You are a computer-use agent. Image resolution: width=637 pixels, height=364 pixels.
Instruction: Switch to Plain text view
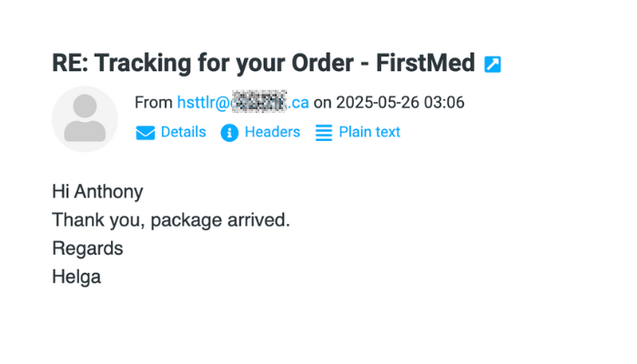click(x=369, y=132)
